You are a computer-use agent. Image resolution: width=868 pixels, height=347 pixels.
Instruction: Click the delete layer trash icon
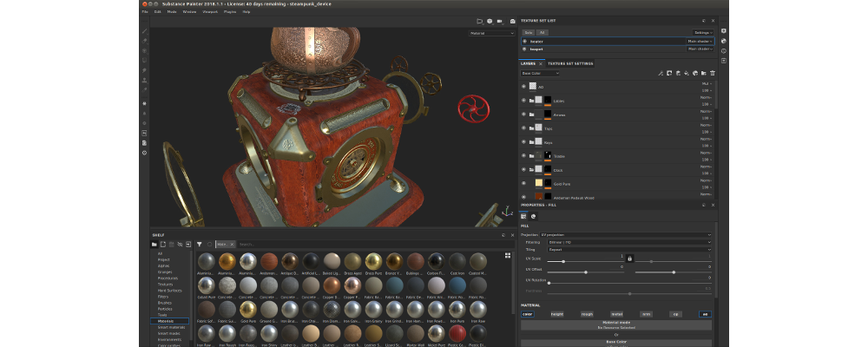pos(713,74)
